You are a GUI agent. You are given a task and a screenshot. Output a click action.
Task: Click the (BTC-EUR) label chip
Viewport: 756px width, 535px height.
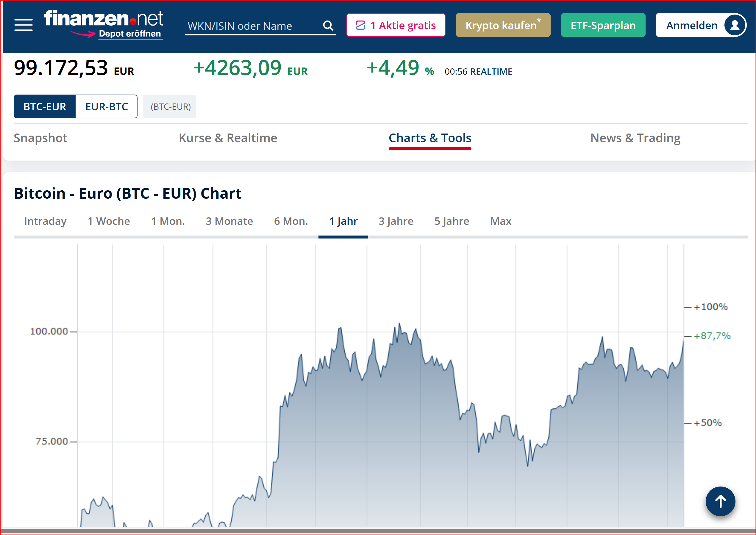(170, 106)
